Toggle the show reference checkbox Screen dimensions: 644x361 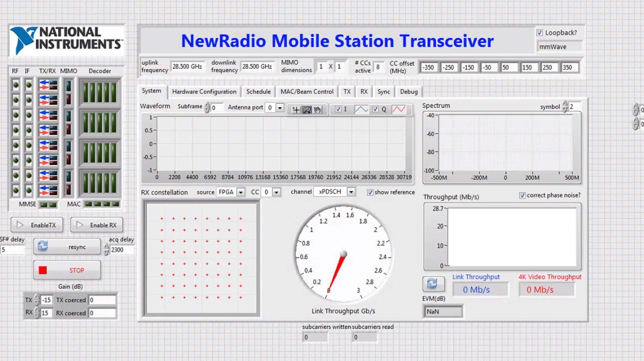pos(370,192)
